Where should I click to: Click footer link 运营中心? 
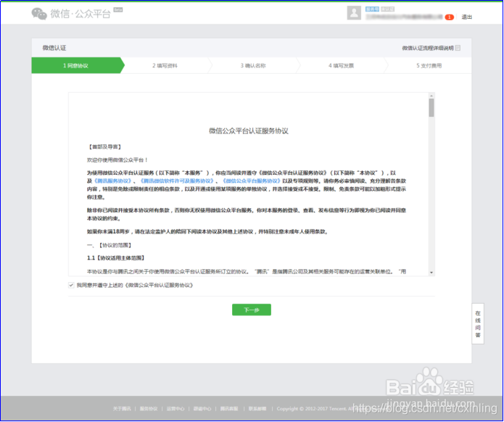pyautogui.click(x=175, y=408)
